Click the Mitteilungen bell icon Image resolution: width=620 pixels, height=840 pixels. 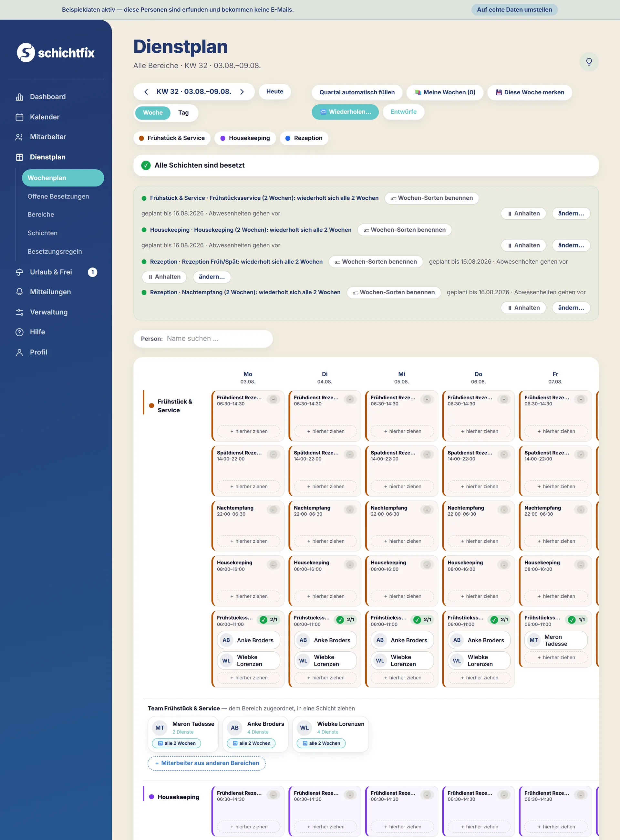(19, 292)
